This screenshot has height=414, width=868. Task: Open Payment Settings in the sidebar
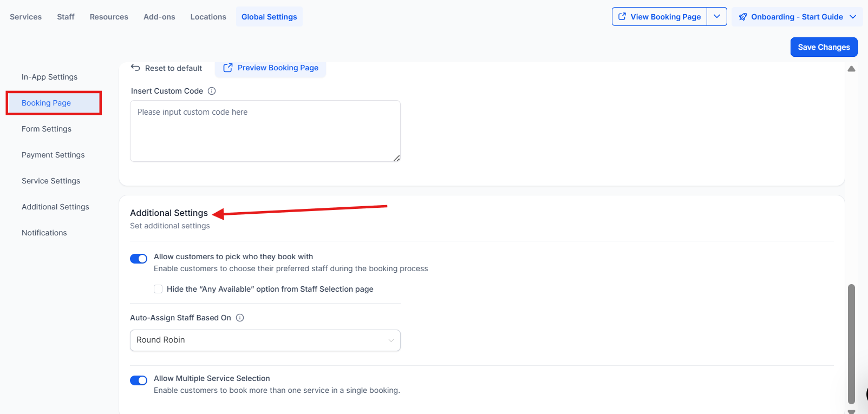coord(53,155)
